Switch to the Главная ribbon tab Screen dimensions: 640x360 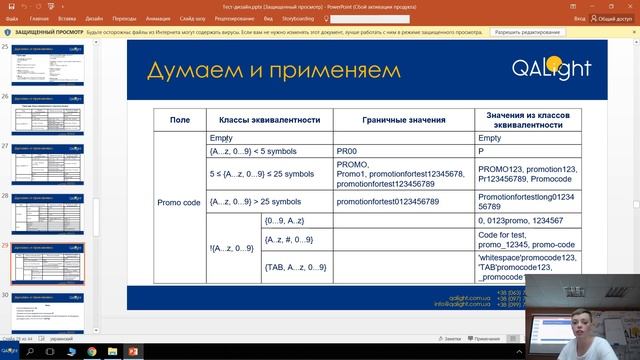(39, 19)
